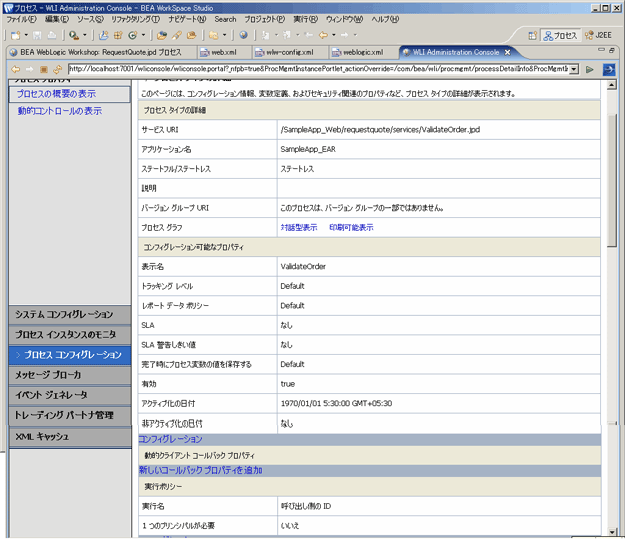Click the プロセスの概要の表示 link

point(56,94)
